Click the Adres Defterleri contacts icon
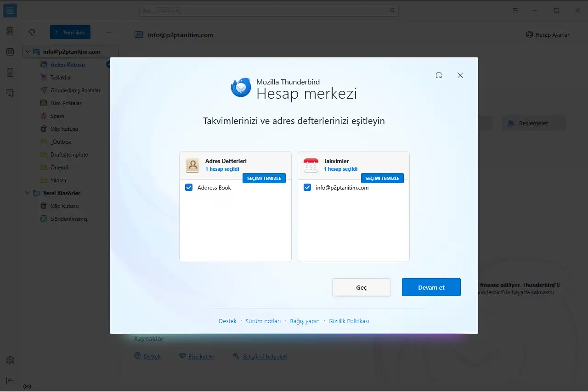This screenshot has width=588, height=392. click(x=192, y=165)
